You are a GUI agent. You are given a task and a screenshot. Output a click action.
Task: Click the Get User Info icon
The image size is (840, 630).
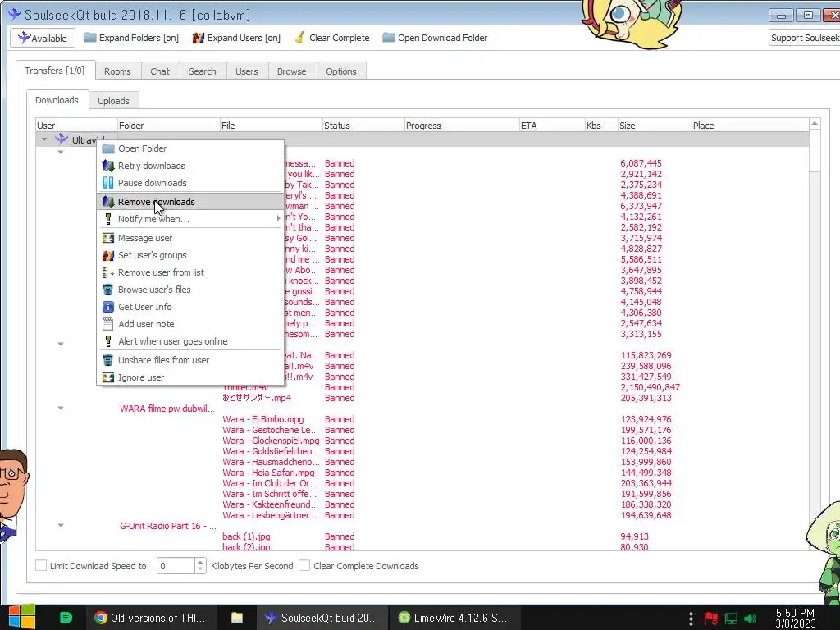108,307
